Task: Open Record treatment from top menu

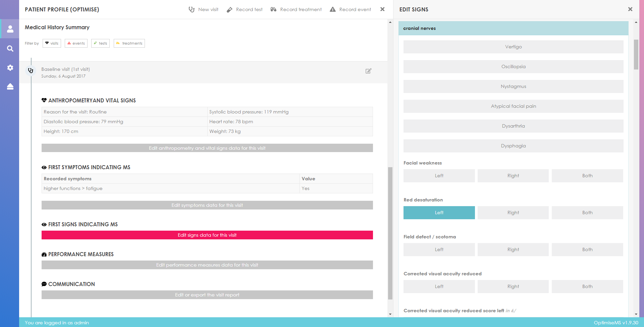Action: pos(296,9)
